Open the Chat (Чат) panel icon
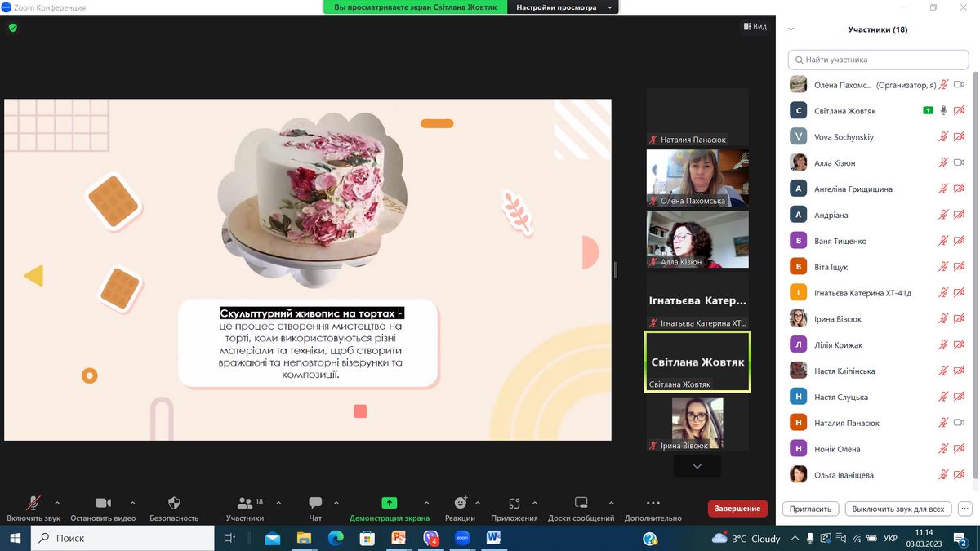 click(x=315, y=503)
